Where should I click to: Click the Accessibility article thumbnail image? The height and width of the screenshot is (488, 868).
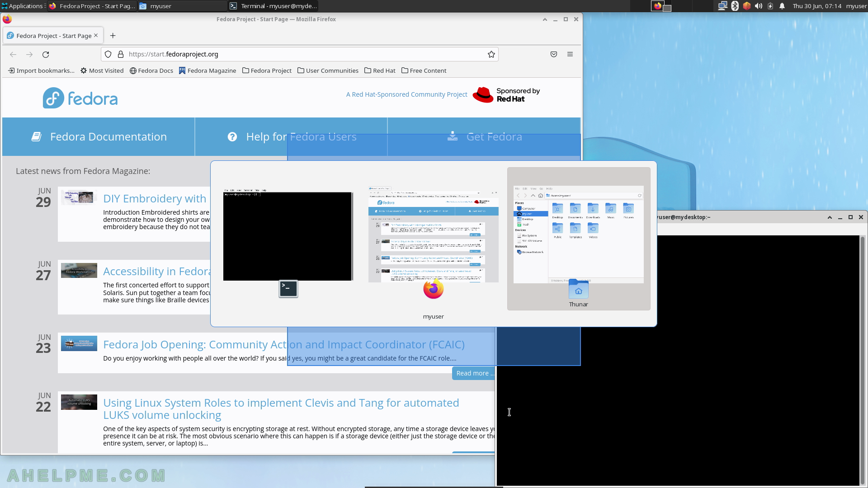pyautogui.click(x=79, y=270)
